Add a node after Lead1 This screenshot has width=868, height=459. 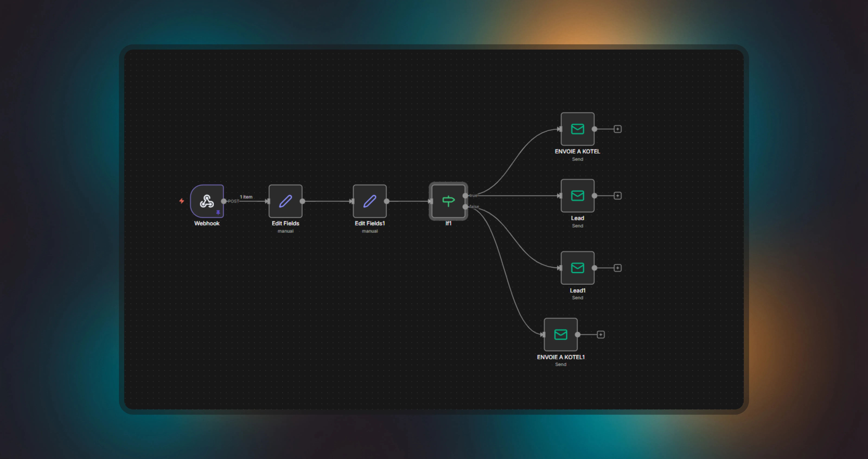(618, 268)
